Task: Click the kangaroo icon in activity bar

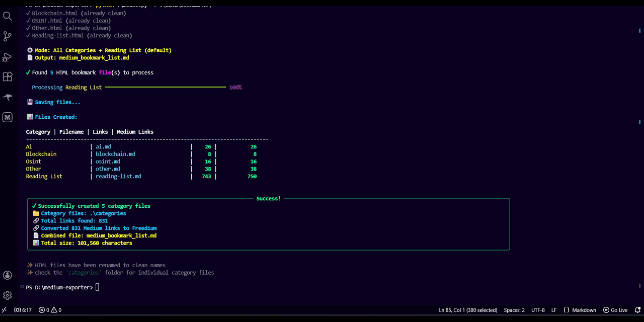Action: click(x=7, y=97)
